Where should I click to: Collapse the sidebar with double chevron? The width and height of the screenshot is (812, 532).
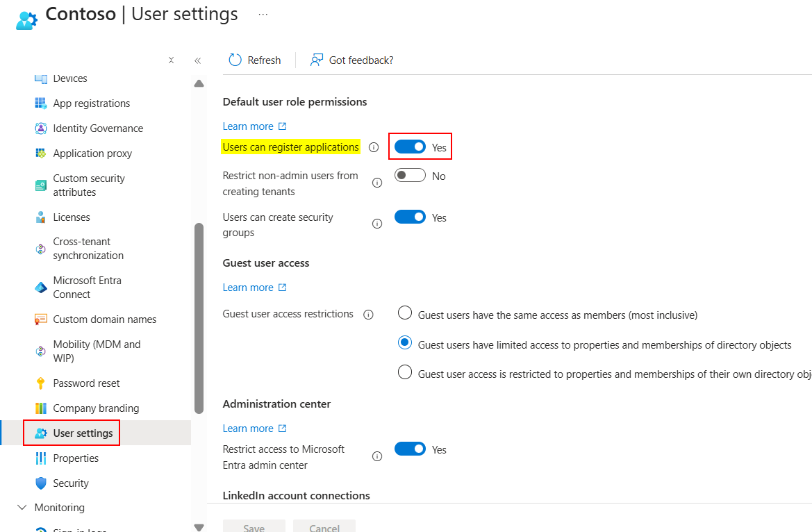[197, 60]
